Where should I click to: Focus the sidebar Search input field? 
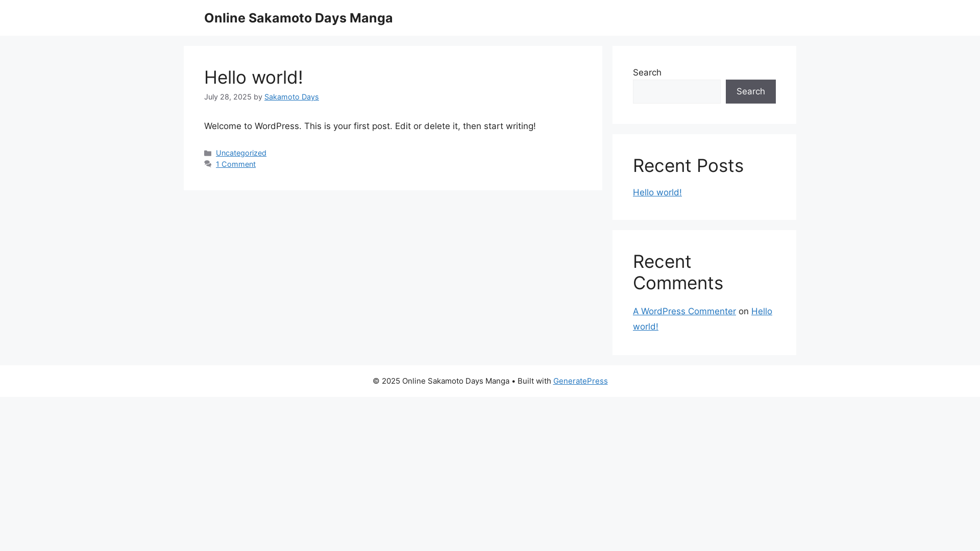(677, 91)
